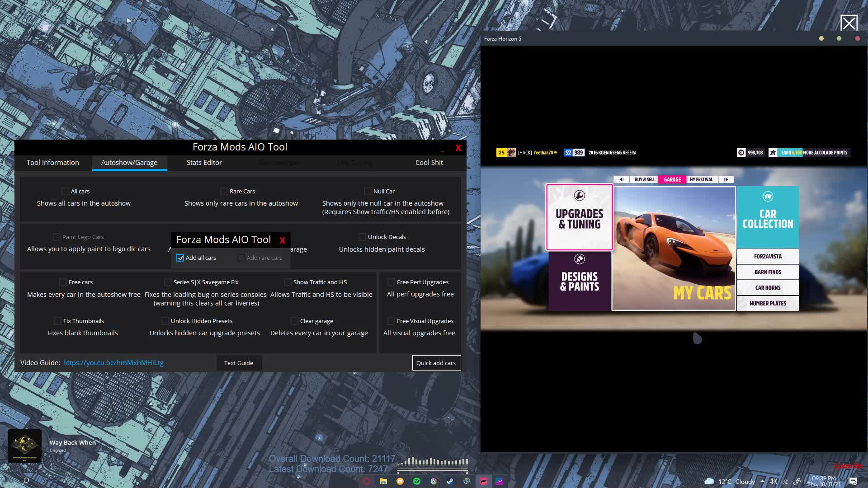Viewport: 868px width, 488px height.
Task: Switch to the Stats Editor tab
Action: [204, 162]
